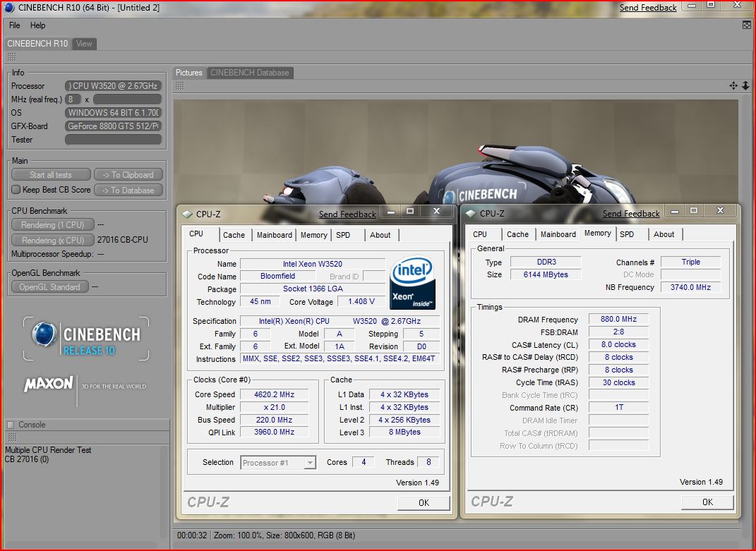Click Start all tests button
Image resolution: width=756 pixels, height=551 pixels.
tap(51, 174)
